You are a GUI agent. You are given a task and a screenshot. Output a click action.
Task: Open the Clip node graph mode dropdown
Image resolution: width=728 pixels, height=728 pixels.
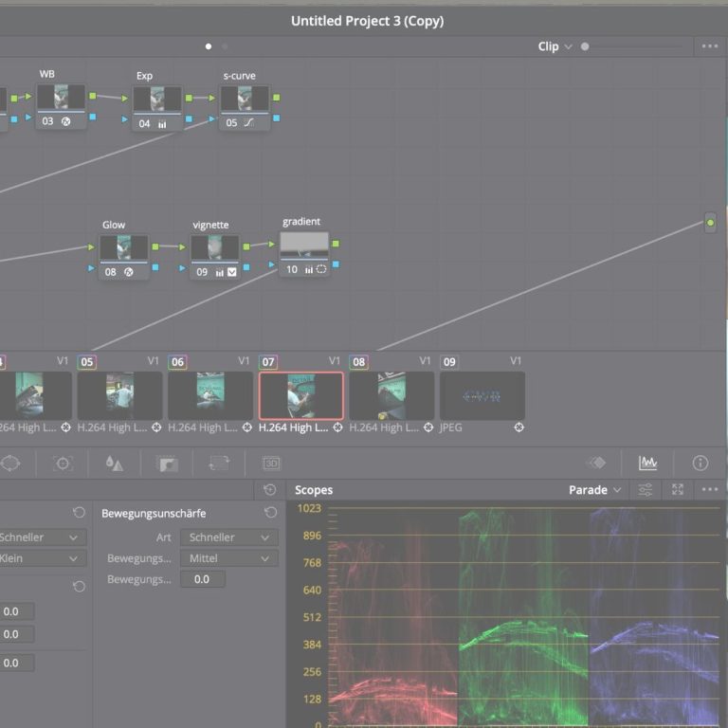[x=555, y=46]
